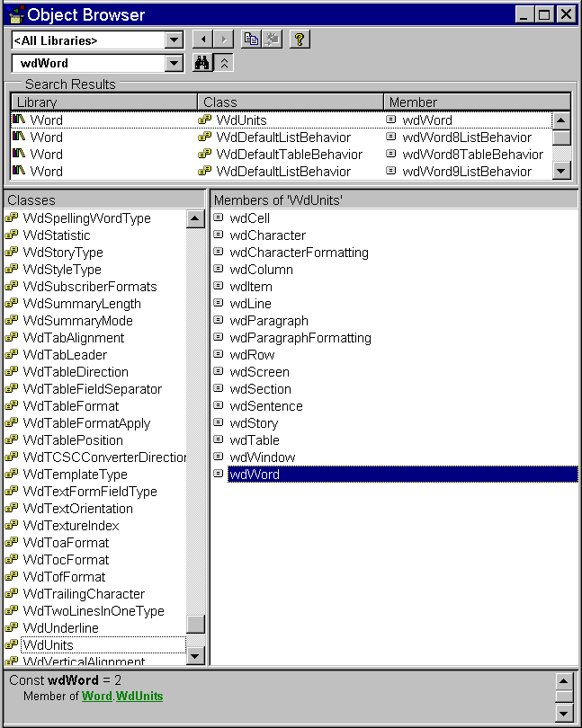Hide search results with double-chevron button
The width and height of the screenshot is (582, 728).
(225, 63)
